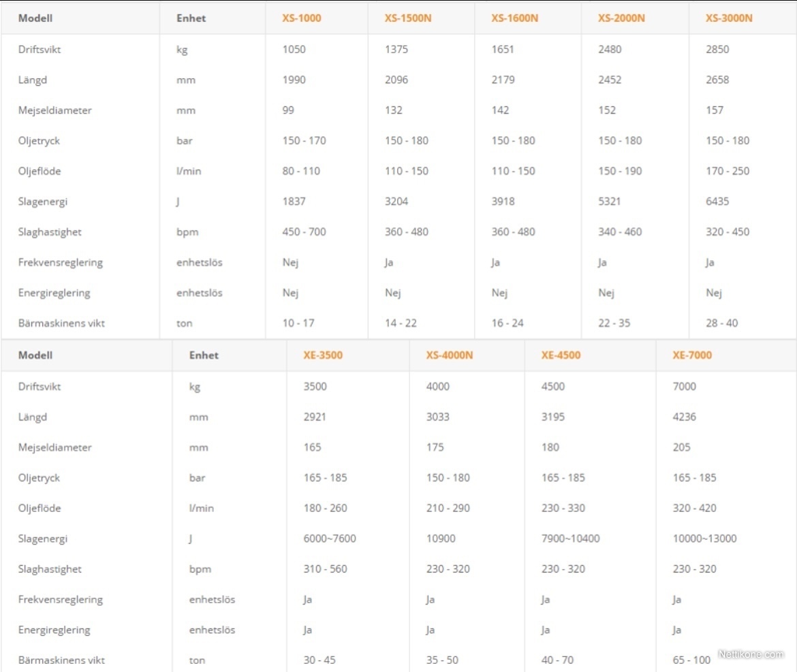Viewport: 797px width, 672px height.
Task: Click Längd value 2179
Action: pos(503,80)
